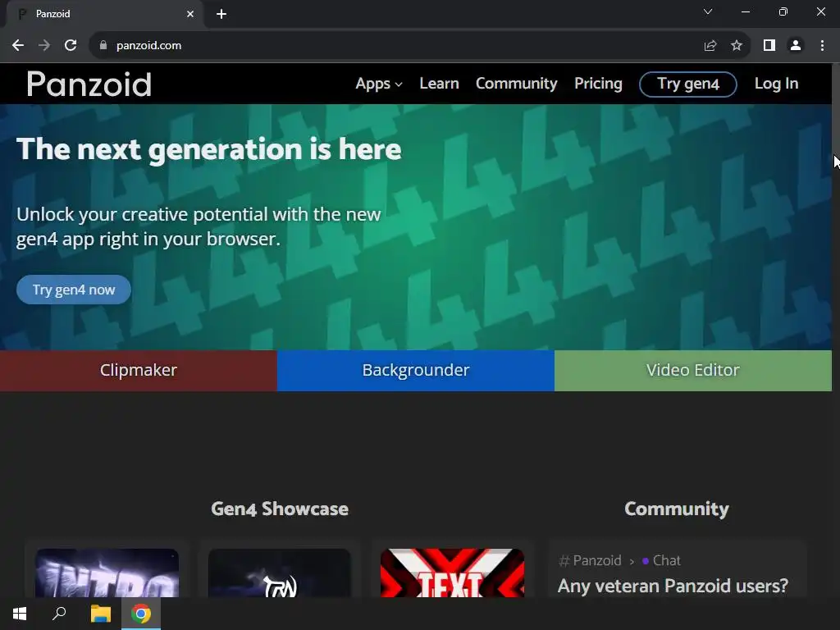This screenshot has height=630, width=840.
Task: Click the Community section heading
Action: [677, 509]
